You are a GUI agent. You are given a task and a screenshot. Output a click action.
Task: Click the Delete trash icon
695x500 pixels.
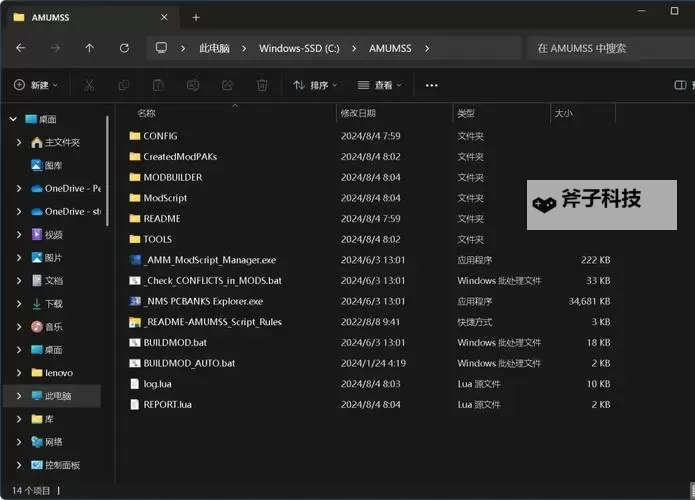point(262,85)
